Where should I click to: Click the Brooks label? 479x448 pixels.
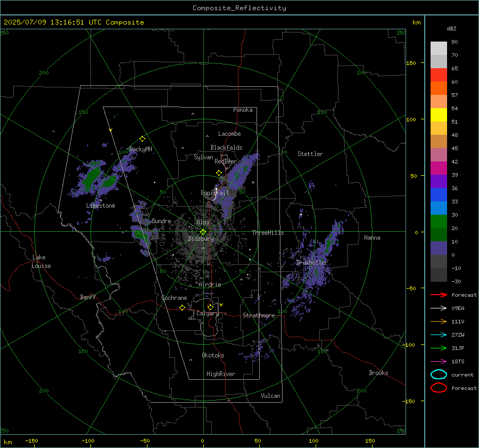click(378, 373)
